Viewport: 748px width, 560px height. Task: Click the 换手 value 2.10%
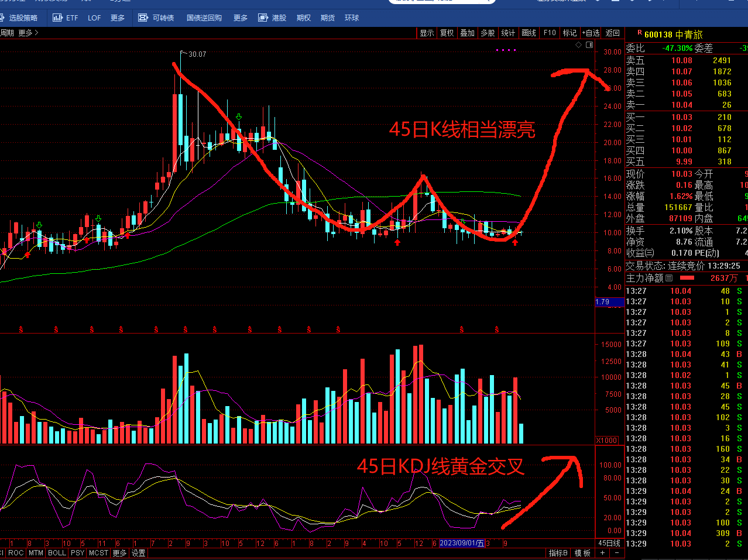(x=681, y=231)
